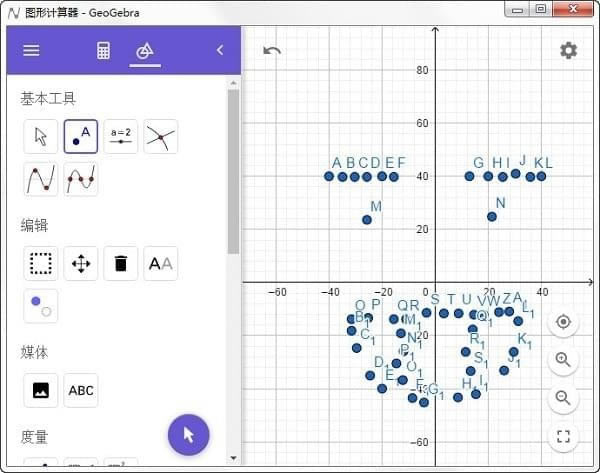Select the Image insert tool

click(41, 390)
